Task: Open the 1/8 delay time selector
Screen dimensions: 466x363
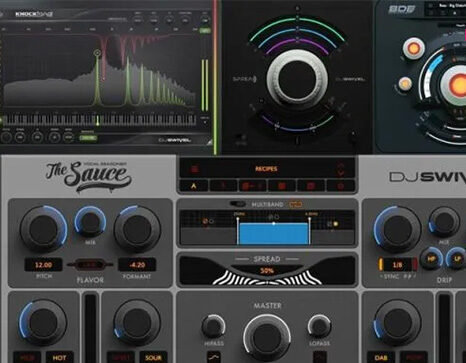Action: coord(397,265)
